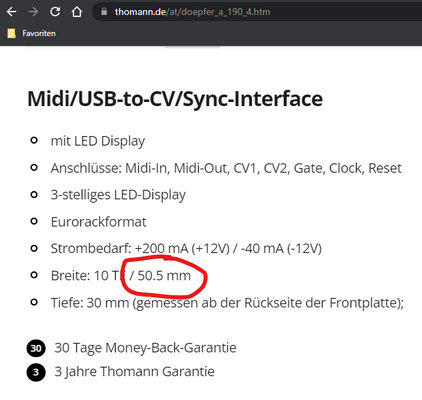Click the 'mit LED Display' bullet
The image size is (422, 400).
pyautogui.click(x=98, y=141)
